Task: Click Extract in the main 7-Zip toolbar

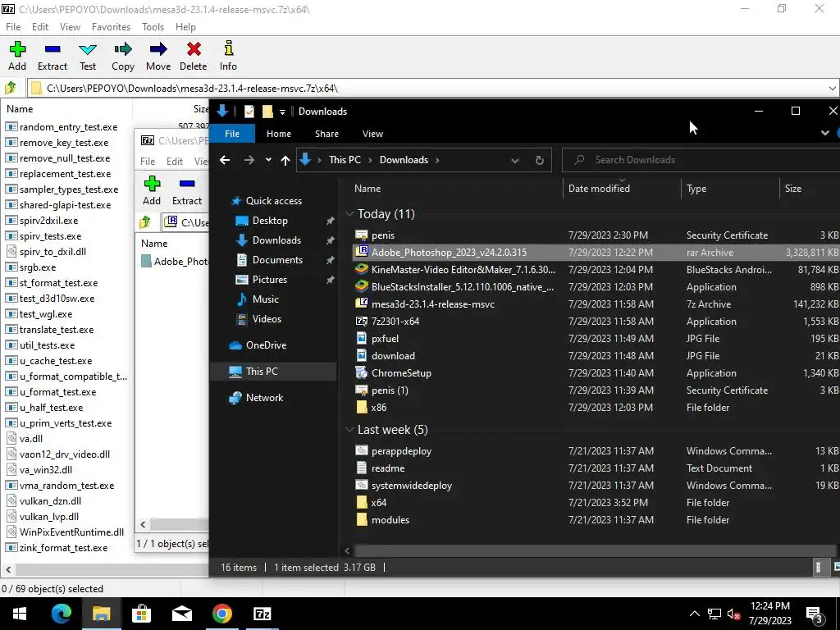Action: [52, 56]
